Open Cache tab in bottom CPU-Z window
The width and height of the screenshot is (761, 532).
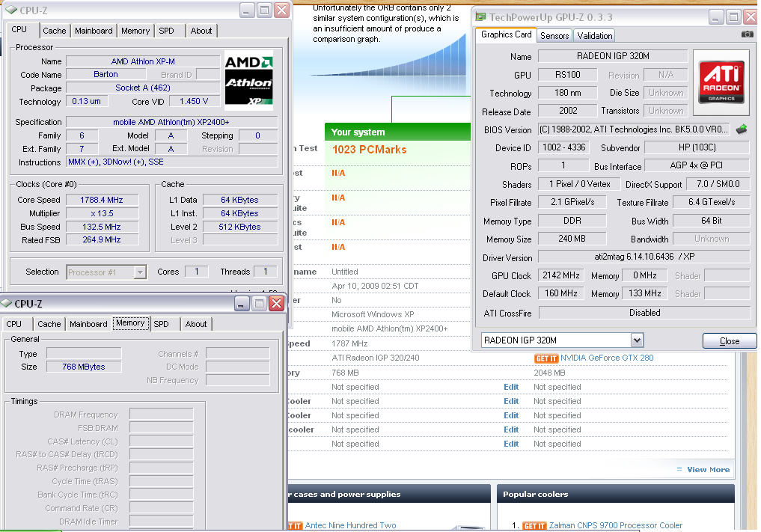(49, 324)
